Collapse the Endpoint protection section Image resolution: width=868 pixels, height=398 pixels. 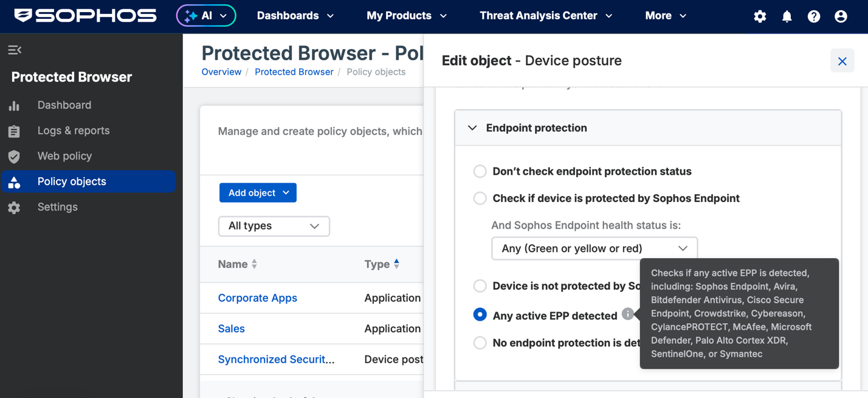pos(472,128)
